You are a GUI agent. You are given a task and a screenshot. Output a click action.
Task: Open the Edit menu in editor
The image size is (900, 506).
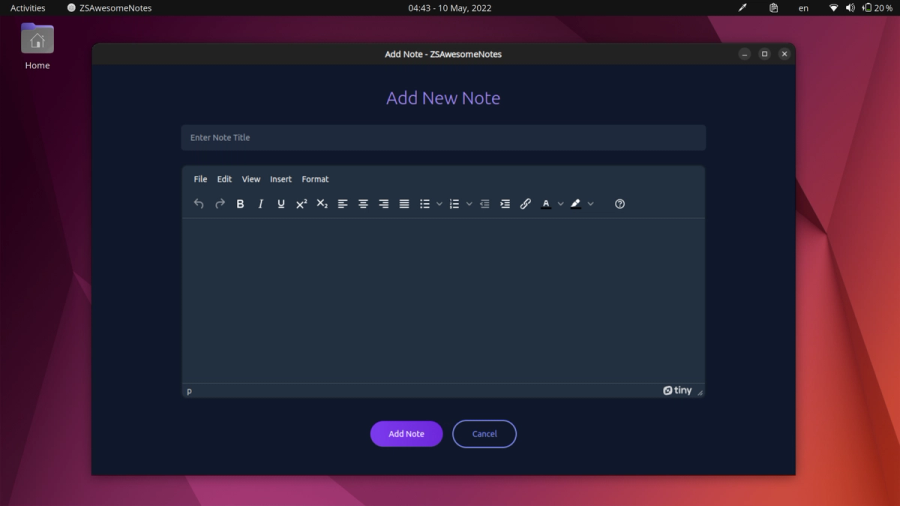(x=224, y=179)
